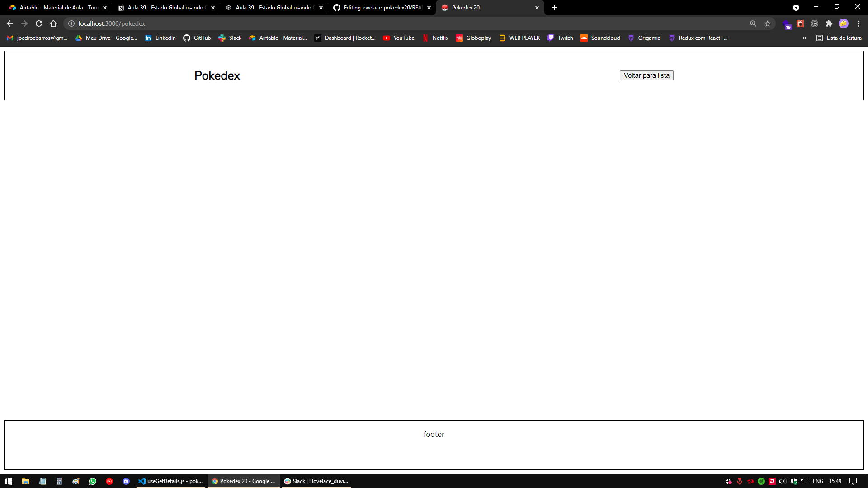Click the Voltar para lista button
The image size is (868, 488).
coord(646,75)
